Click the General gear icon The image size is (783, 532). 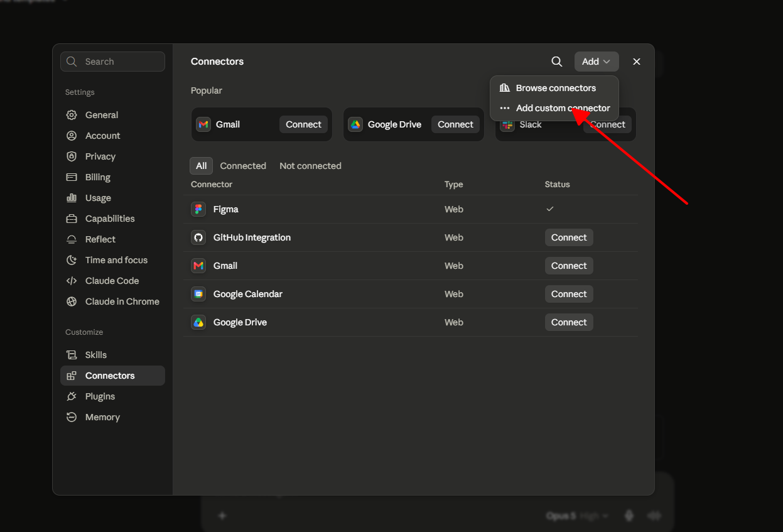pyautogui.click(x=72, y=115)
